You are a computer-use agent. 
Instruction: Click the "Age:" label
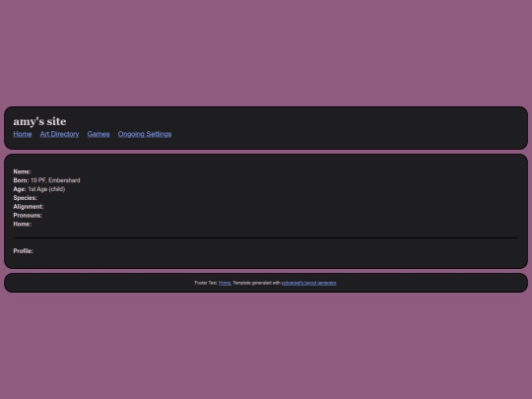point(20,189)
